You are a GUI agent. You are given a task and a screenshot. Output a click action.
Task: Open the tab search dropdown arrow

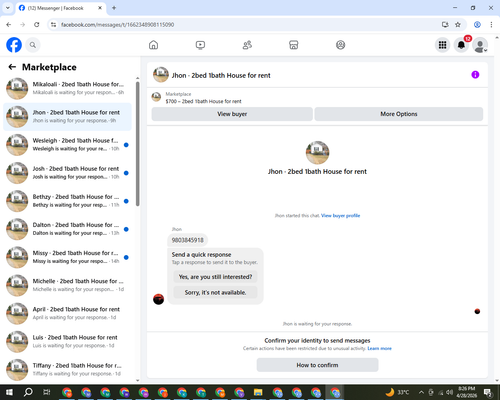coord(8,8)
